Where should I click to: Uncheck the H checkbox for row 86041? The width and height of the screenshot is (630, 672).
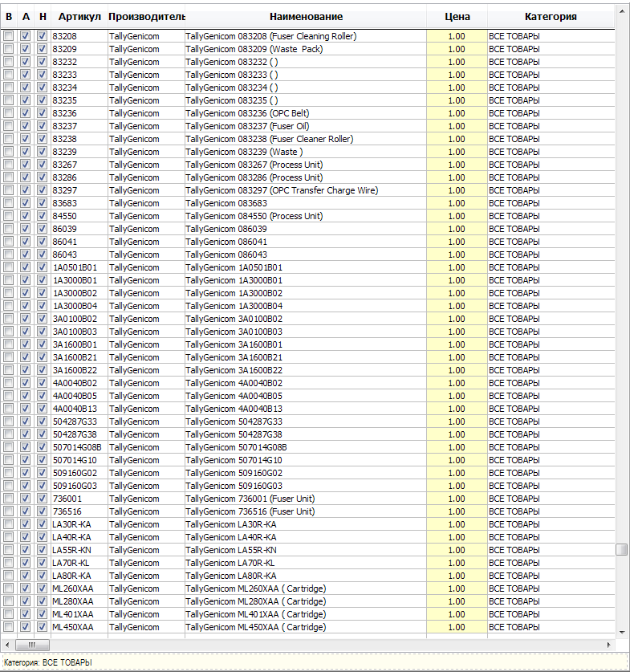42,242
